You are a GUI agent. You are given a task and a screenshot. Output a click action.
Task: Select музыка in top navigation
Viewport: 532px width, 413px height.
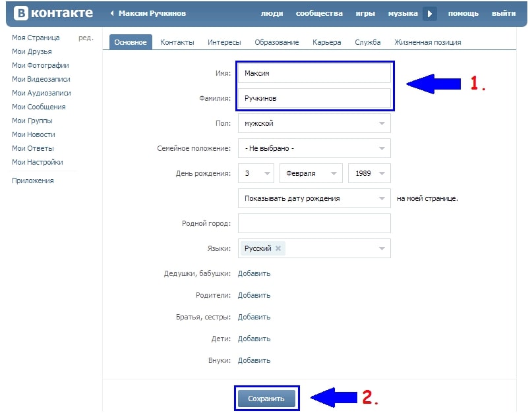[402, 13]
